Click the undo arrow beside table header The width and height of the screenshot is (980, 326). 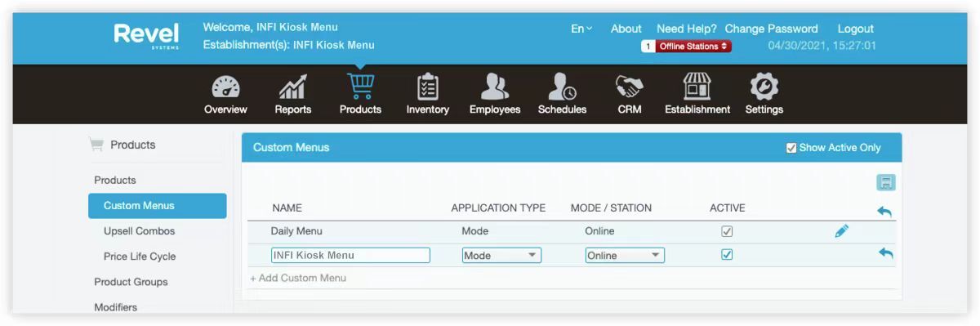(x=884, y=212)
